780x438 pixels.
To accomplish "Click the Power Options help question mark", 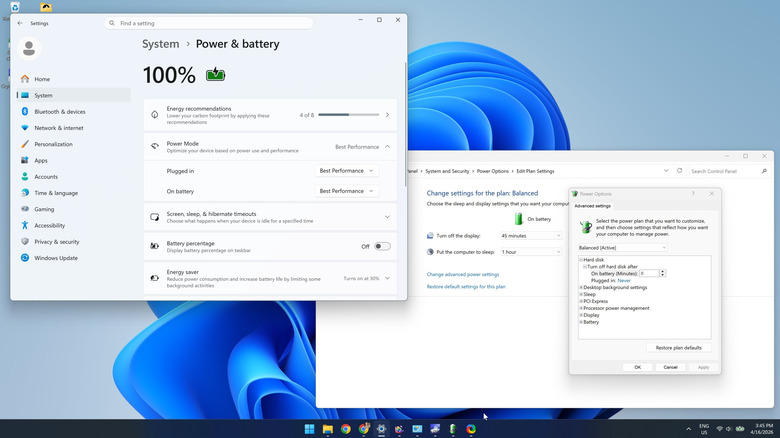I will [x=693, y=194].
